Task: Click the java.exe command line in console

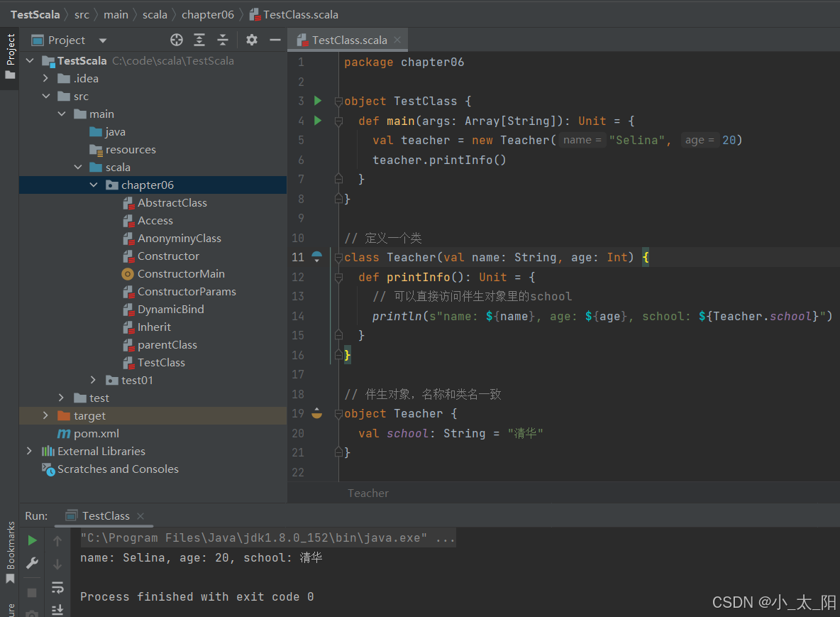Action: coord(268,537)
